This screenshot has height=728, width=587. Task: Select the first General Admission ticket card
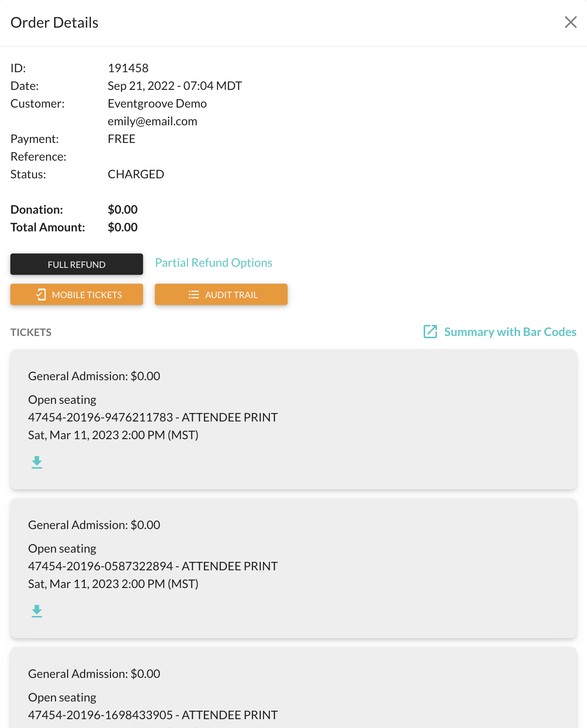(x=293, y=419)
